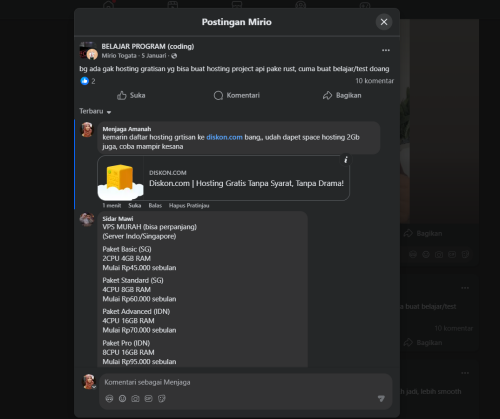Open the emoji picker in comment box
500x419 pixels.
tap(122, 399)
